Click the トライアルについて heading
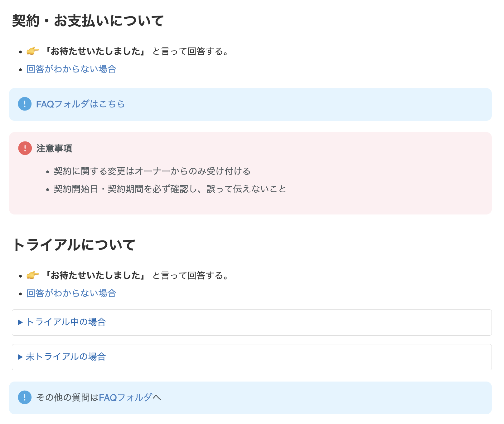This screenshot has width=504, height=424. (74, 244)
